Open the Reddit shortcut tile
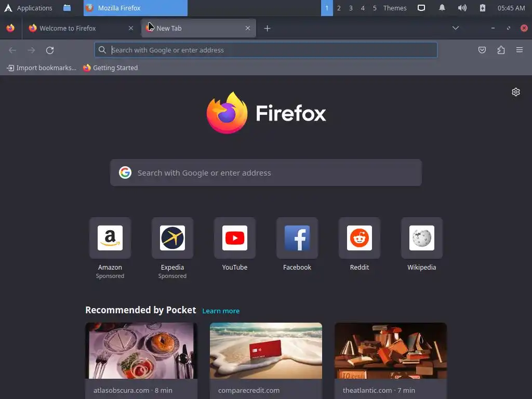The image size is (532, 399). click(360, 238)
